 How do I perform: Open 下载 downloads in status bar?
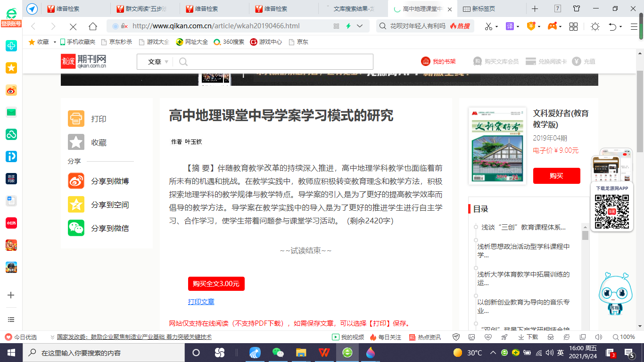click(528, 337)
